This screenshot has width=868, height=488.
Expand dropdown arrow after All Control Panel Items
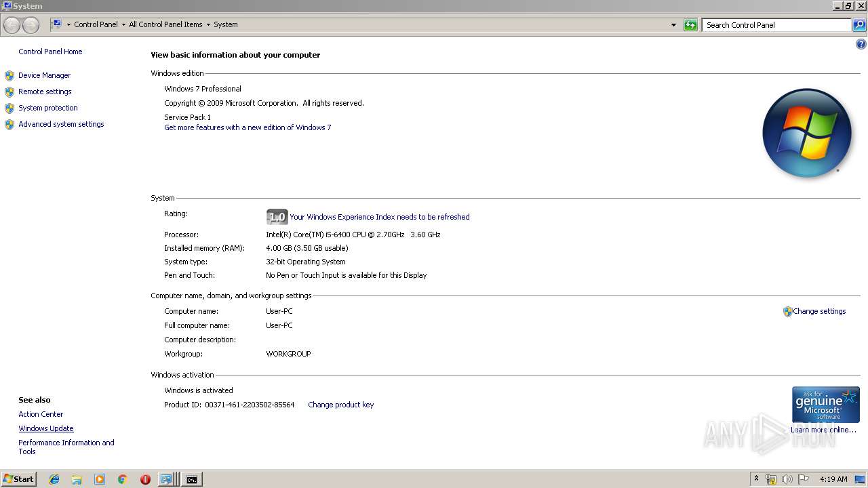click(208, 25)
